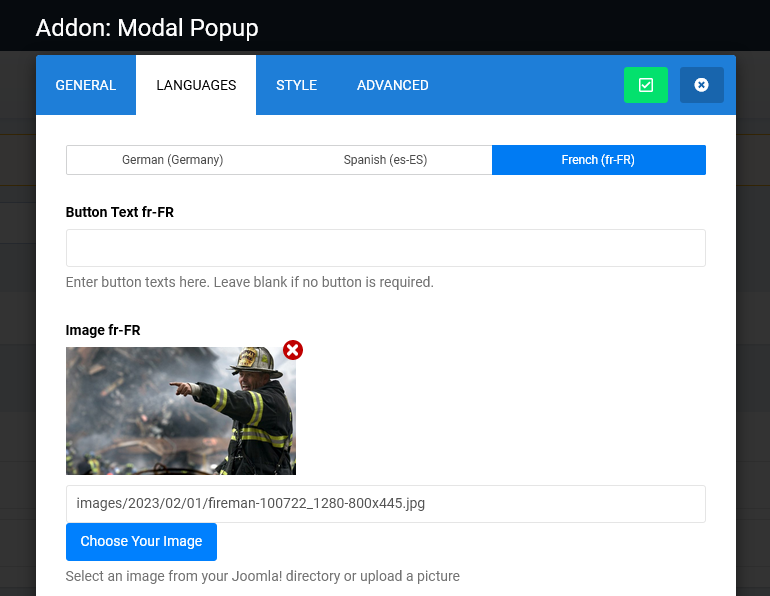770x596 pixels.
Task: Select German (Germany) language tab
Action: (x=173, y=160)
